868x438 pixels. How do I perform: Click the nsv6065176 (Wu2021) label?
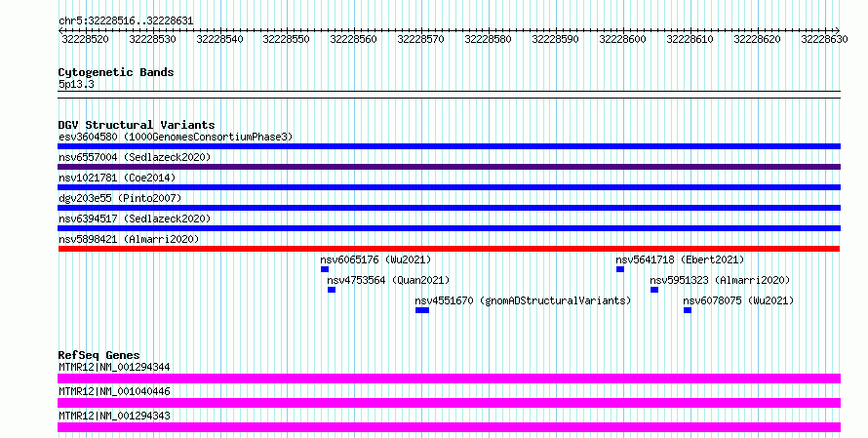click(x=375, y=259)
